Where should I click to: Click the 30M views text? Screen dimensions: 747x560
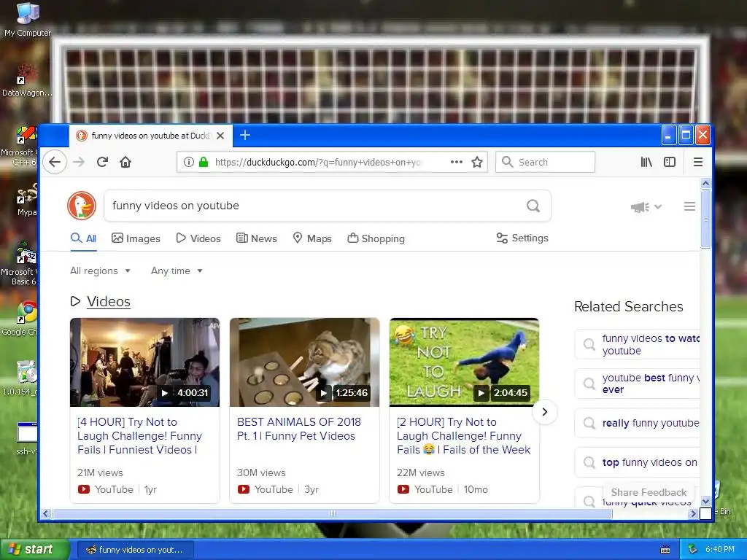(261, 472)
